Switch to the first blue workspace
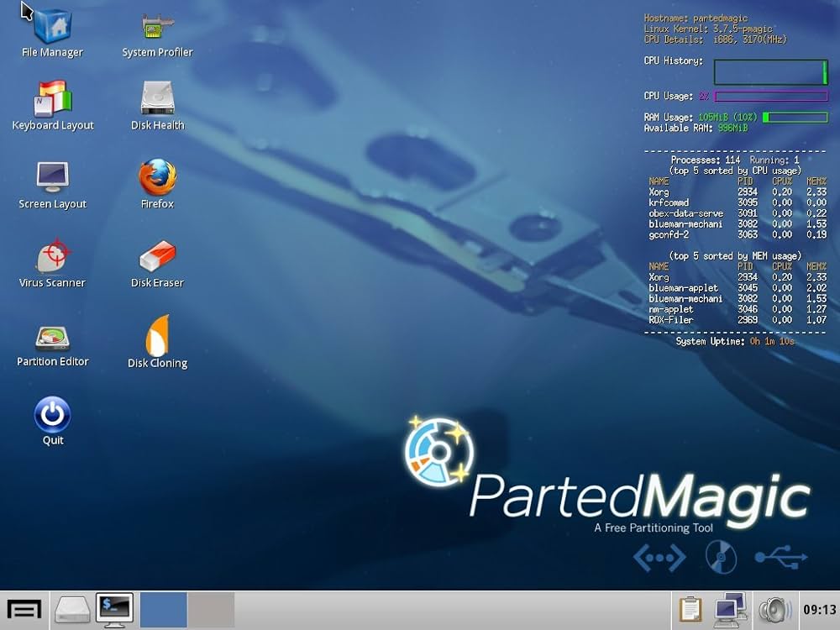840x630 pixels. click(163, 610)
